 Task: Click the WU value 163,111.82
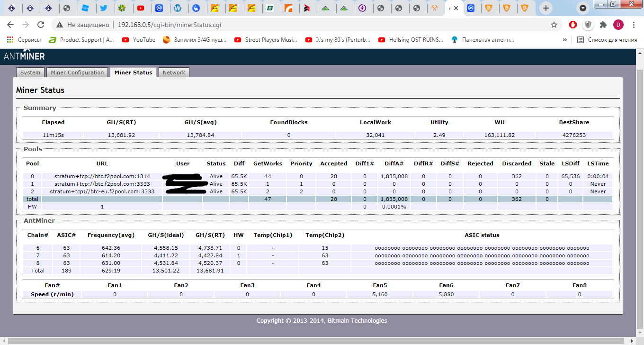click(499, 135)
